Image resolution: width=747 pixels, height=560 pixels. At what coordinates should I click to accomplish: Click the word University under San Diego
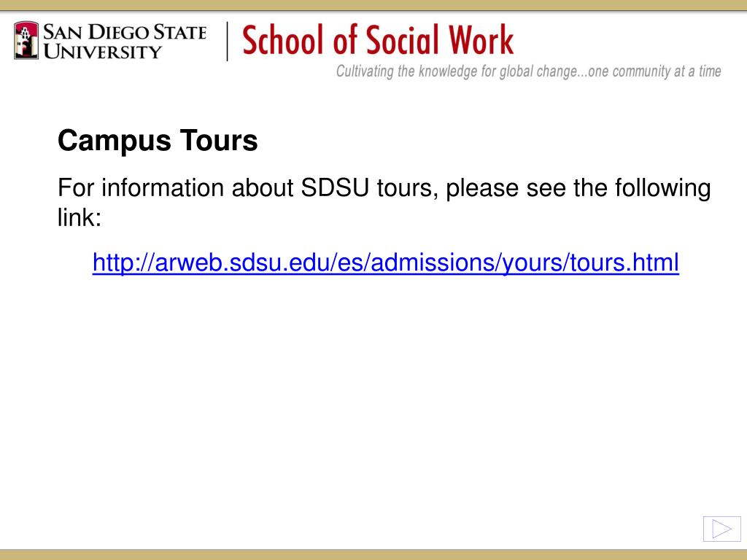click(x=103, y=52)
